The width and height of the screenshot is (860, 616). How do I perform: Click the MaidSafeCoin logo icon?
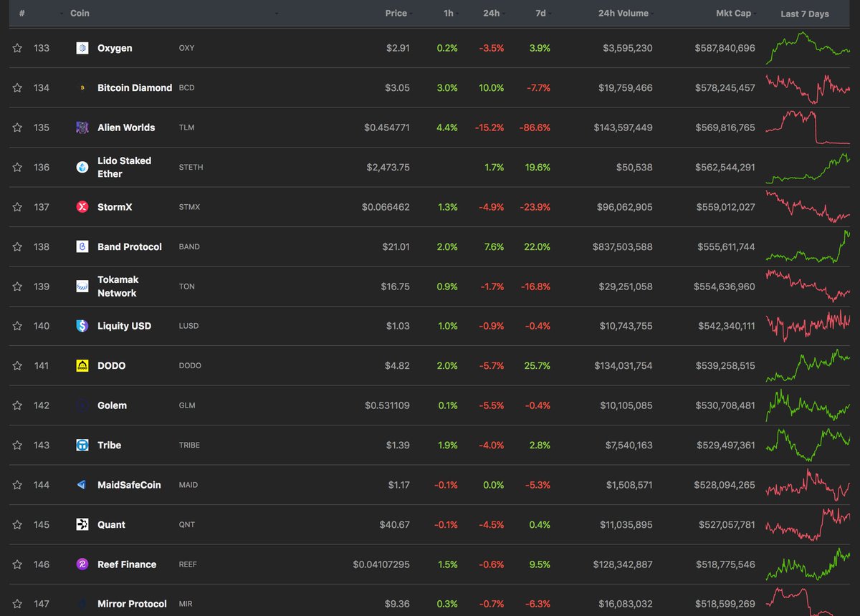coord(82,485)
